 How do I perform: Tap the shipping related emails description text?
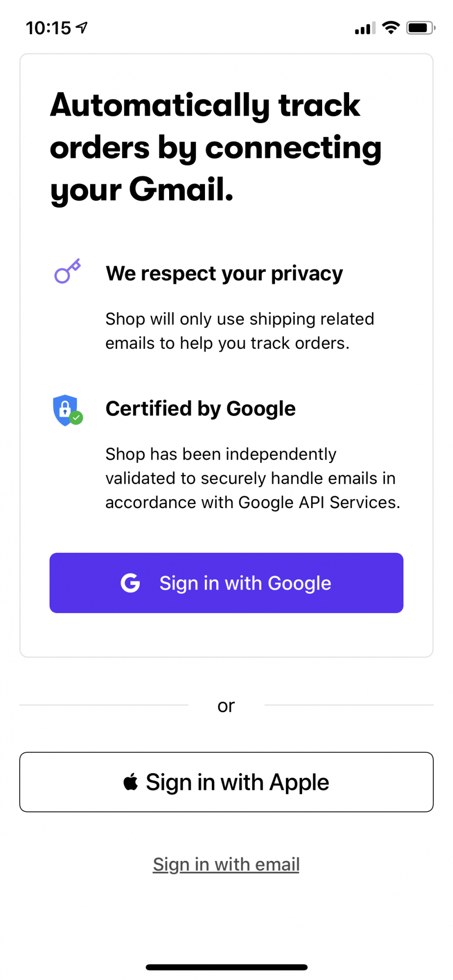pyautogui.click(x=240, y=331)
